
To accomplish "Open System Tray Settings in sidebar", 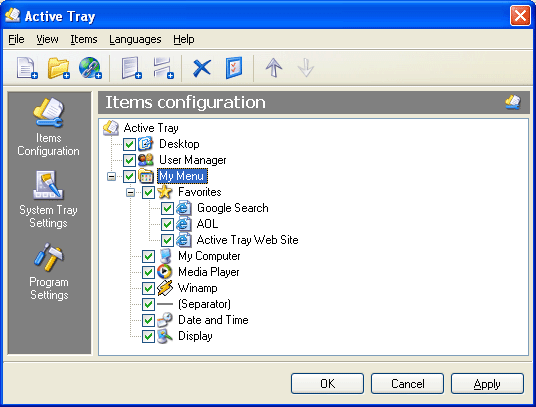I will click(49, 199).
